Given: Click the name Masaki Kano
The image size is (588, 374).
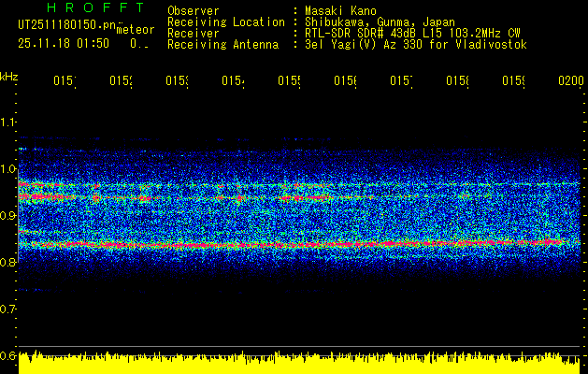Looking at the screenshot, I should 340,11.
